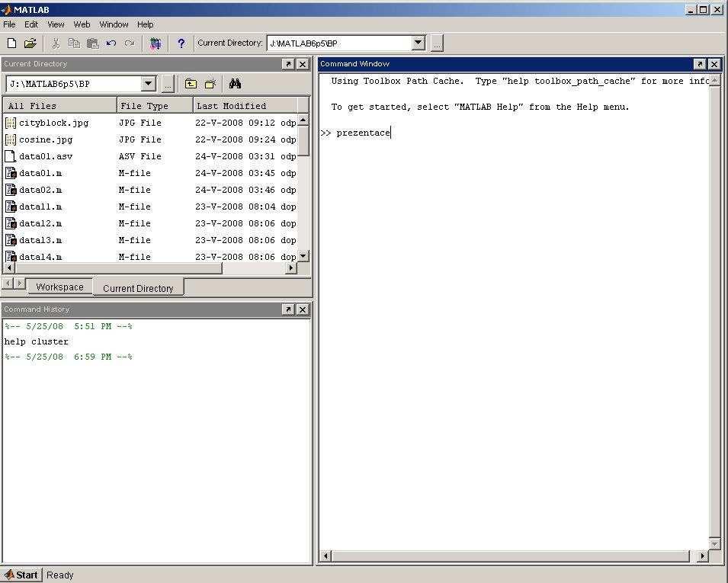The image size is (728, 583).
Task: Select 5/25/08 5:51 PM history entry
Action: pos(69,326)
